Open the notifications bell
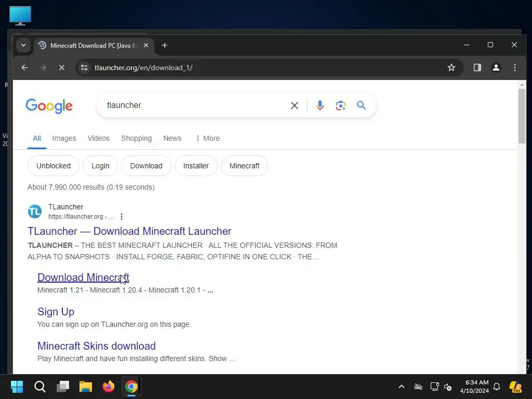 [x=497, y=387]
